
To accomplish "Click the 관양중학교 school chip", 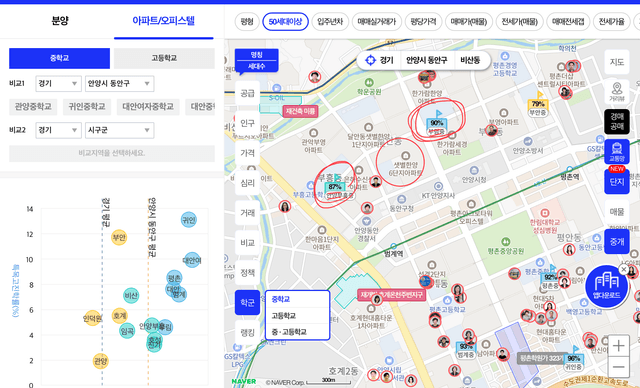I will (x=33, y=107).
